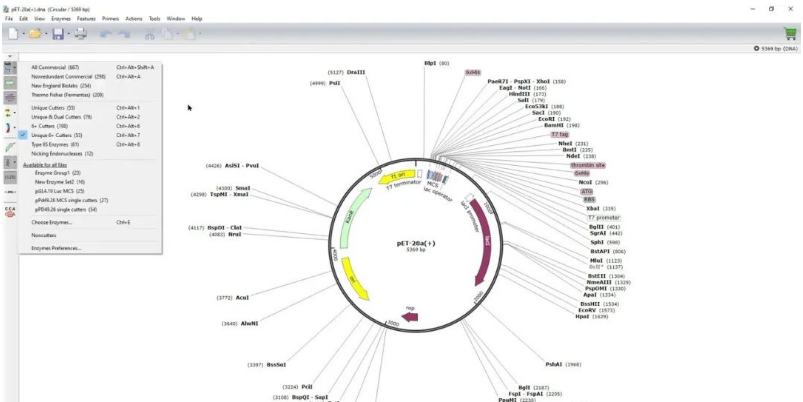Click the rop feature arrow on map
The width and height of the screenshot is (803, 402).
(410, 316)
